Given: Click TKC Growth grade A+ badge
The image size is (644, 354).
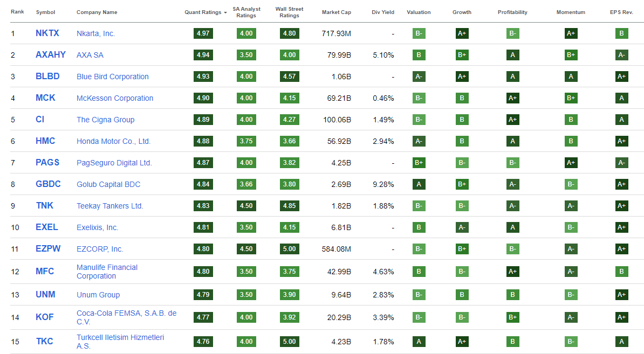Looking at the screenshot, I should click(x=462, y=341).
